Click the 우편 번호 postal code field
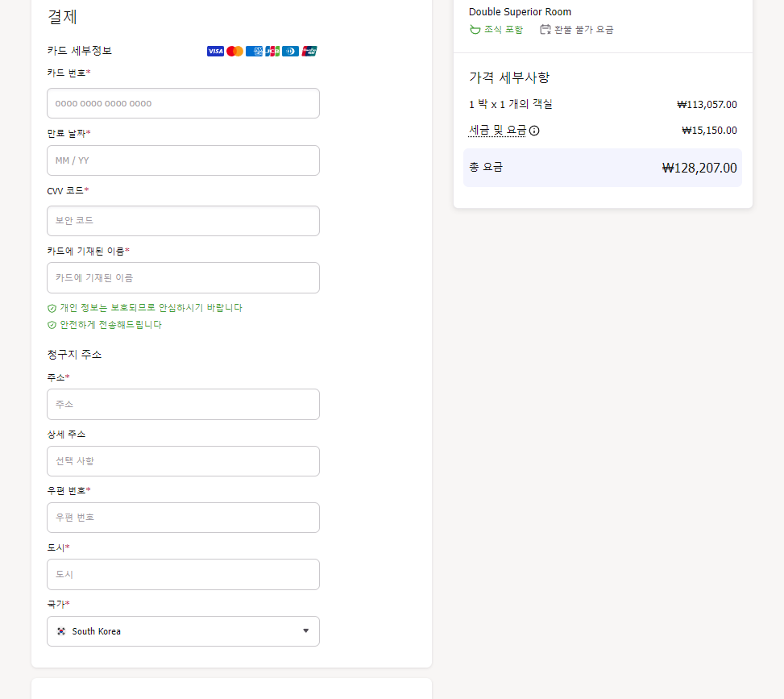 (x=183, y=518)
